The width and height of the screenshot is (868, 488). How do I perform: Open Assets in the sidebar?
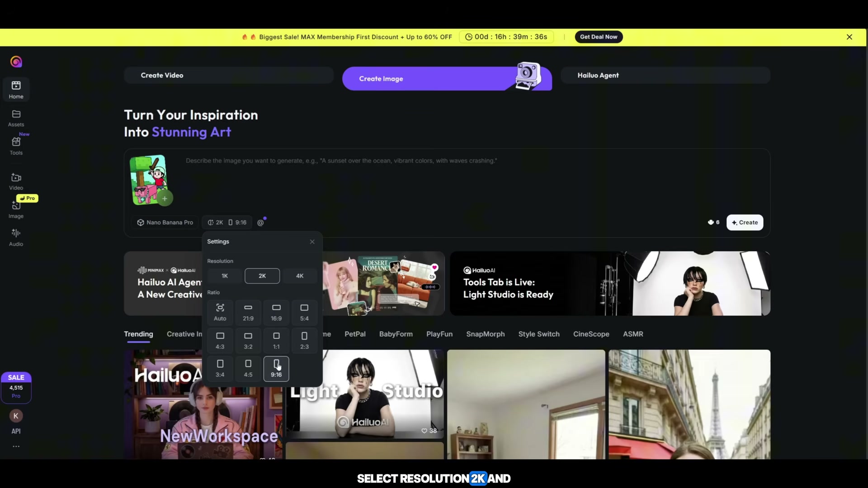point(16,118)
